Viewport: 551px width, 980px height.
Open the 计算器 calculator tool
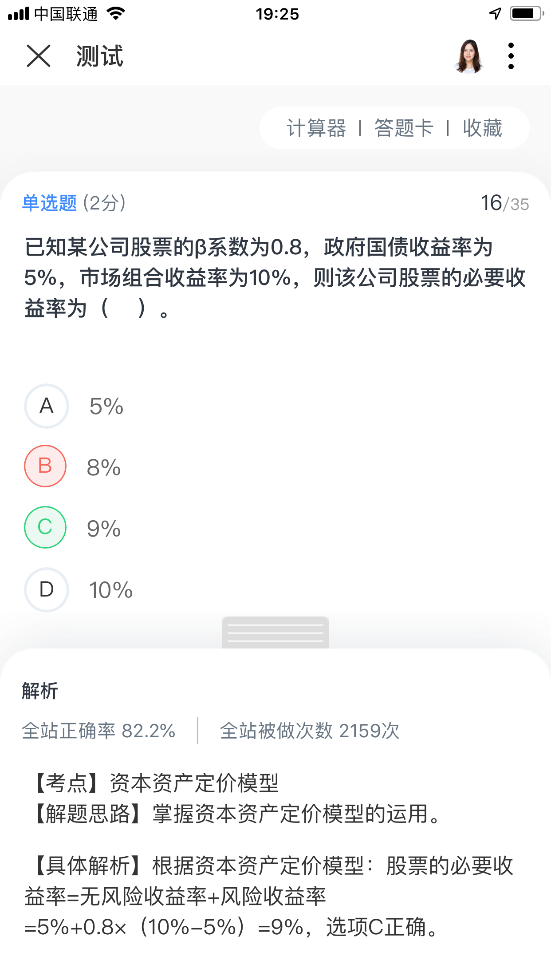click(316, 128)
